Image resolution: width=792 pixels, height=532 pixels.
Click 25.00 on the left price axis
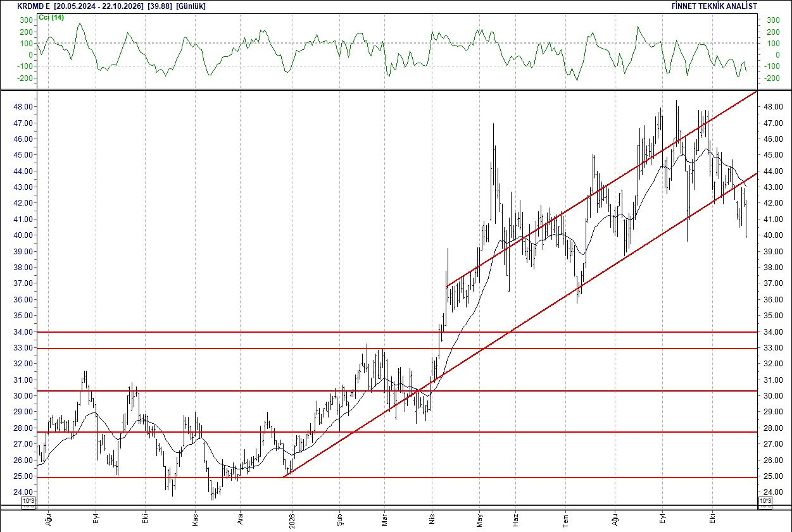[23, 476]
